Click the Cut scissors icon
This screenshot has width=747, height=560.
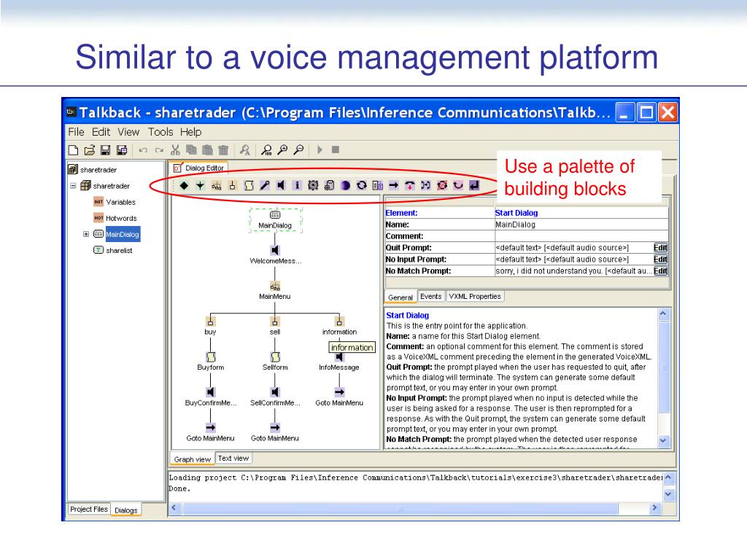pos(175,150)
